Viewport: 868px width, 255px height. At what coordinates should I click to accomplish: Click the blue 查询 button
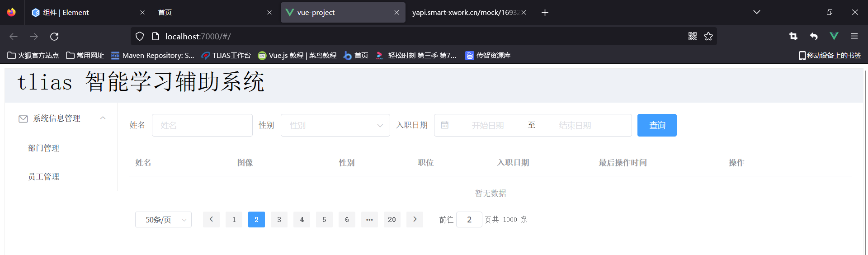click(656, 125)
